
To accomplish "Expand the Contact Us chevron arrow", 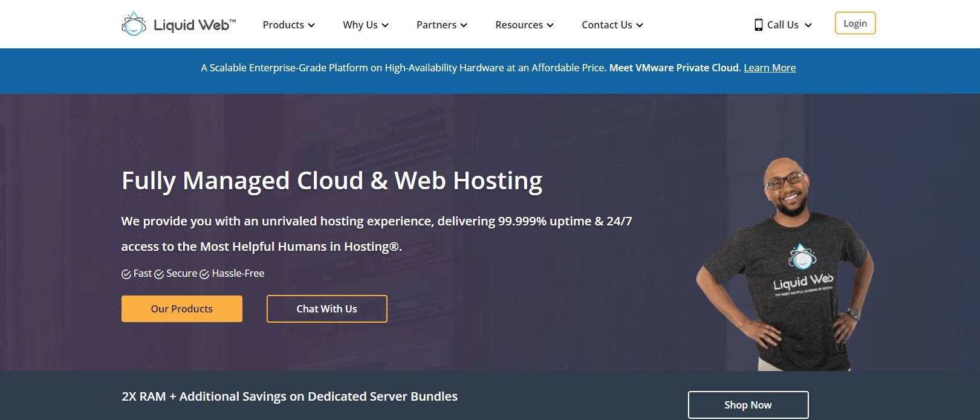I will 640,25.
